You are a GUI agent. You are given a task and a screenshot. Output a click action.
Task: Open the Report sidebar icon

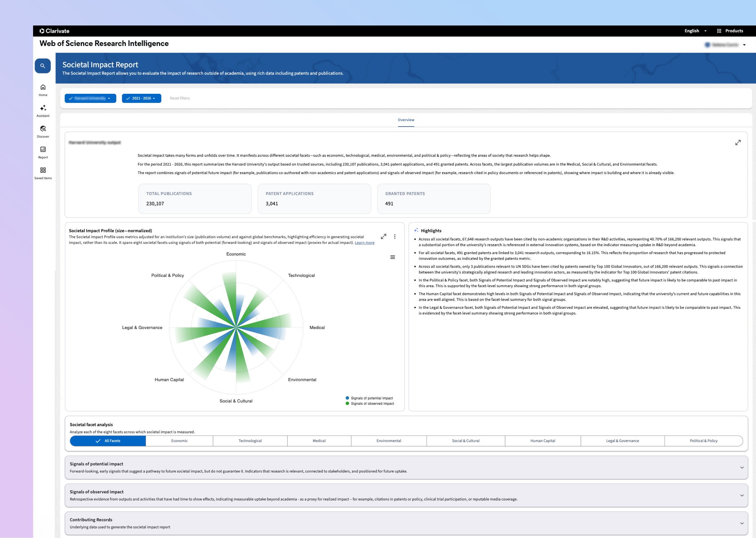(x=43, y=150)
